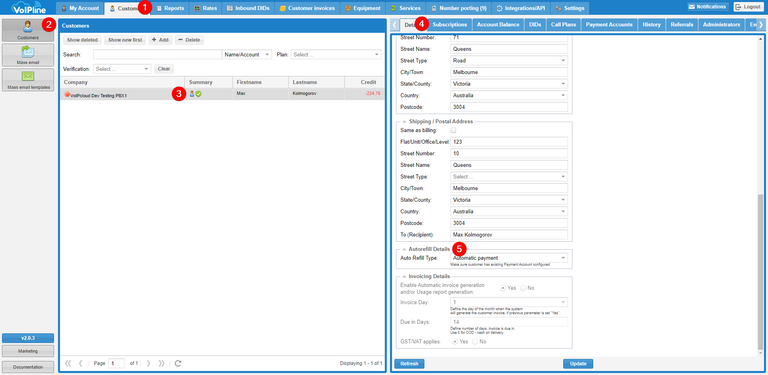Image resolution: width=768 pixels, height=375 pixels.
Task: Switch to Subscriptions tab
Action: 450,24
